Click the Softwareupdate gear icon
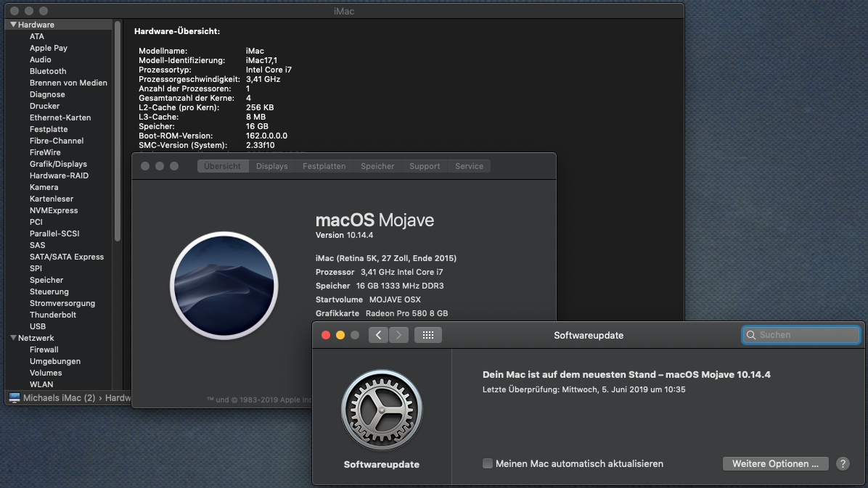This screenshot has width=868, height=488. click(382, 410)
